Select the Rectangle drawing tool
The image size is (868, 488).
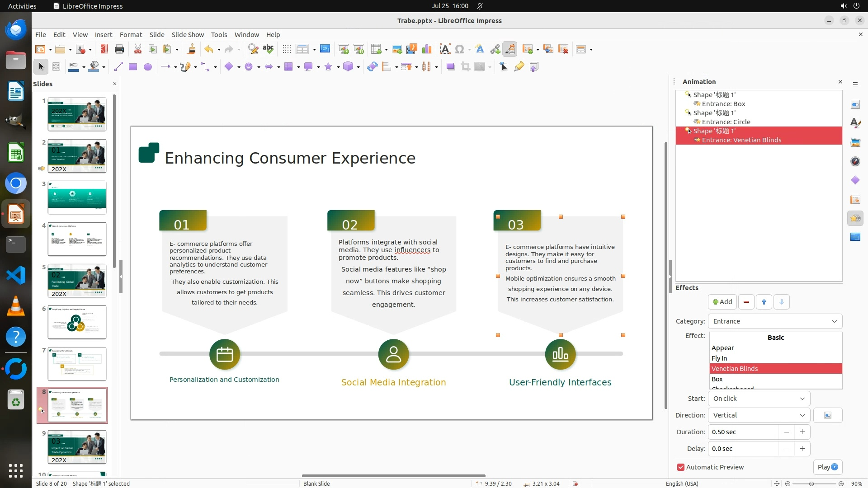pos(132,67)
